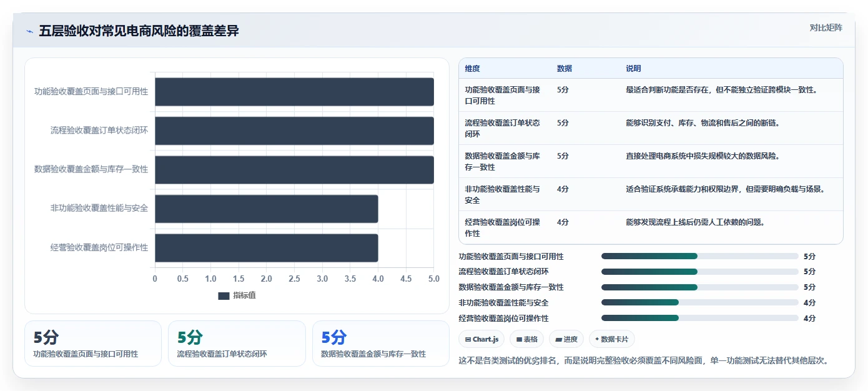
Task: Click the description 直接处理电商系统中损失规模较大的数据风险
Action: coord(703,156)
